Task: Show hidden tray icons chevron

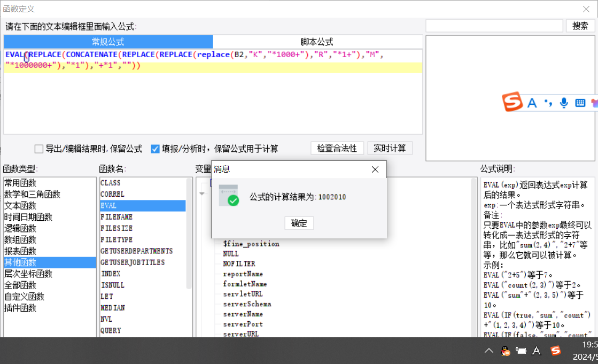Action: [488, 351]
